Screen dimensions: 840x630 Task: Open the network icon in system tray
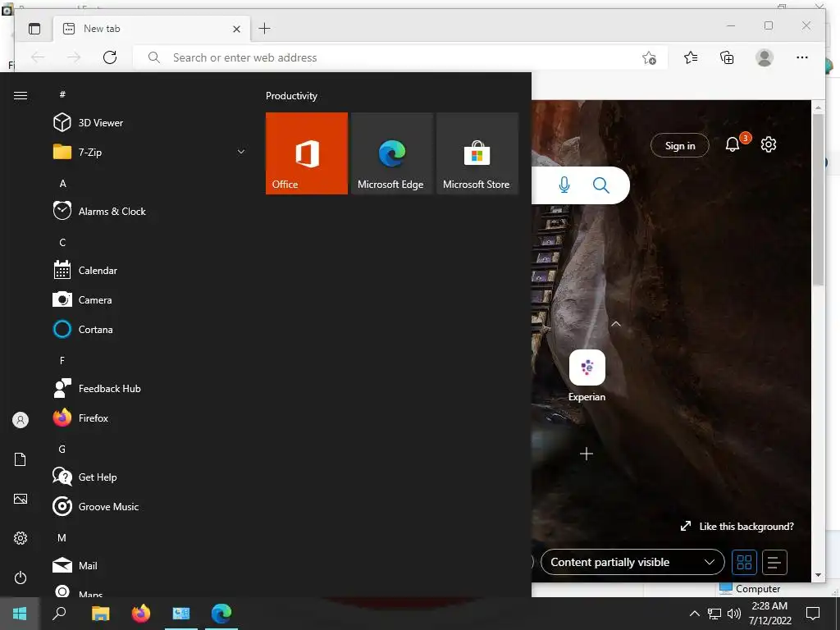[714, 614]
